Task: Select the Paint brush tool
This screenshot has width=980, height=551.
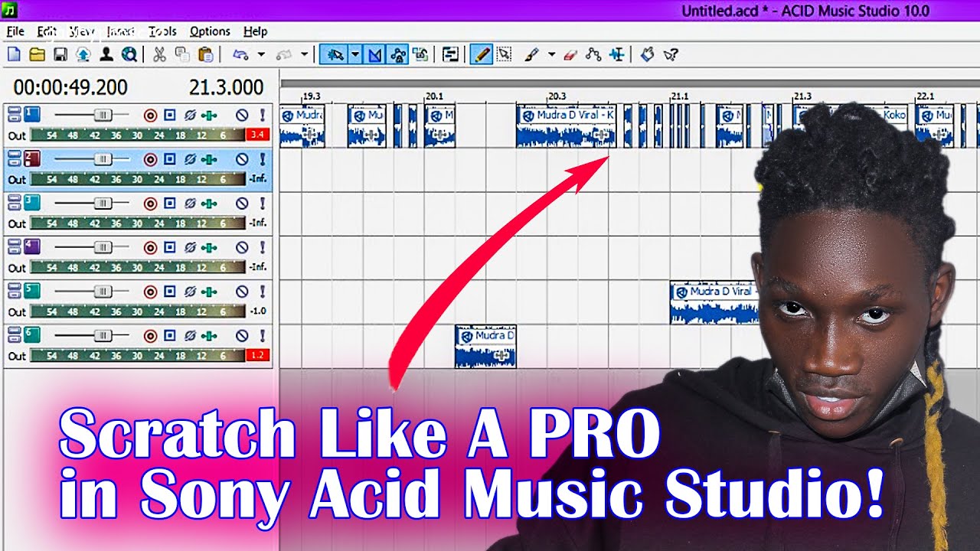Action: coord(532,54)
